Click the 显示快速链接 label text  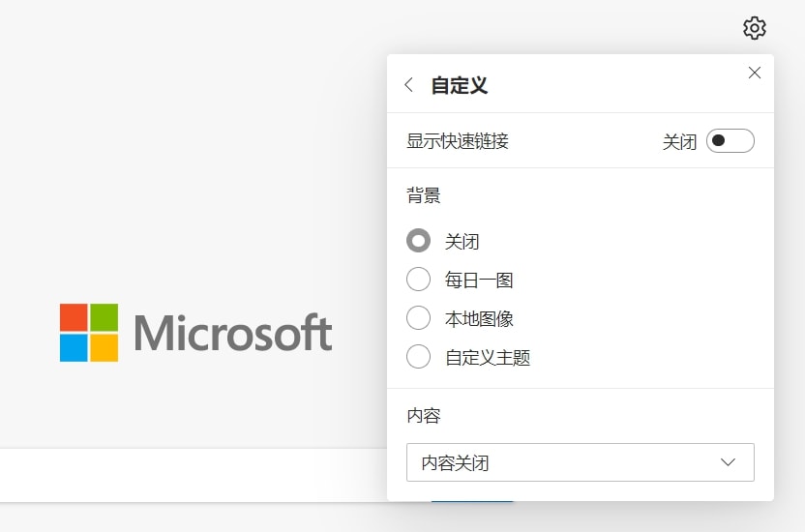[458, 141]
